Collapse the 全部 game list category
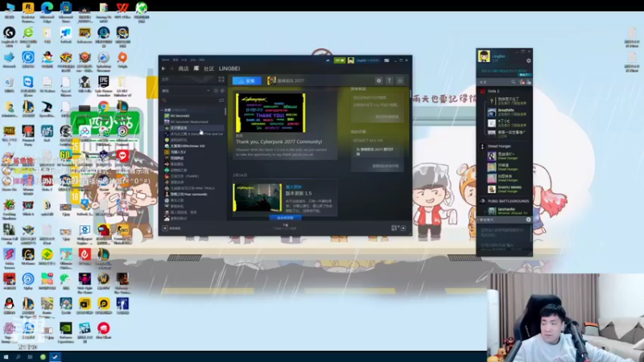Viewport: 644px width, 362px height. [x=163, y=110]
